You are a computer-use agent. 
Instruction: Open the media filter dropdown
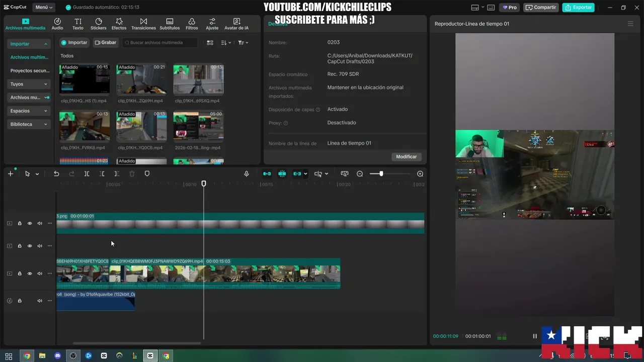pyautogui.click(x=243, y=43)
